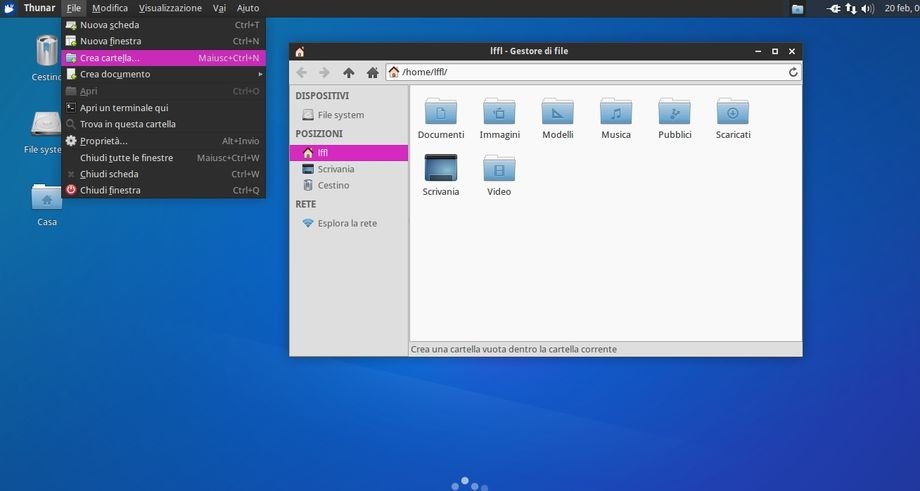
Task: Open the Scaricati downloads folder
Action: pyautogui.click(x=733, y=112)
